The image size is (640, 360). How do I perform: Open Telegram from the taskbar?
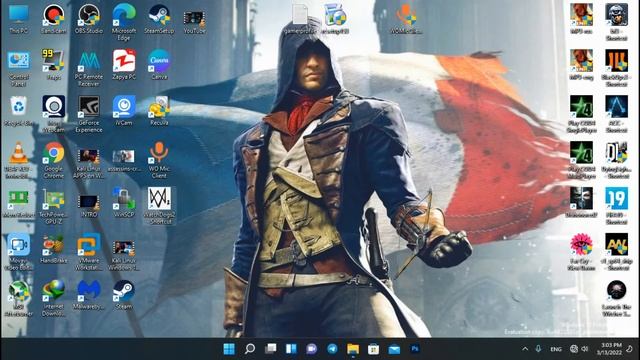pyautogui.click(x=332, y=349)
